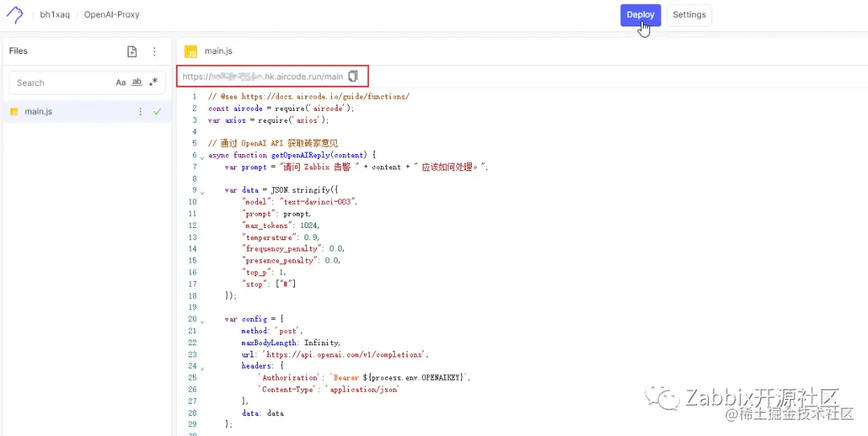The width and height of the screenshot is (868, 436).
Task: Toggle match whole word (ab) in search
Action: pos(137,83)
